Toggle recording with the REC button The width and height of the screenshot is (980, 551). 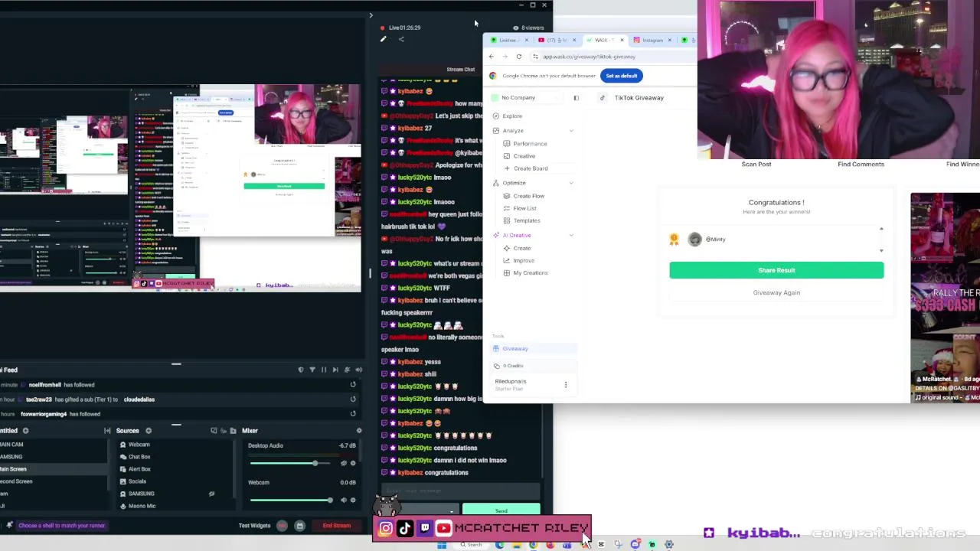coord(283,526)
